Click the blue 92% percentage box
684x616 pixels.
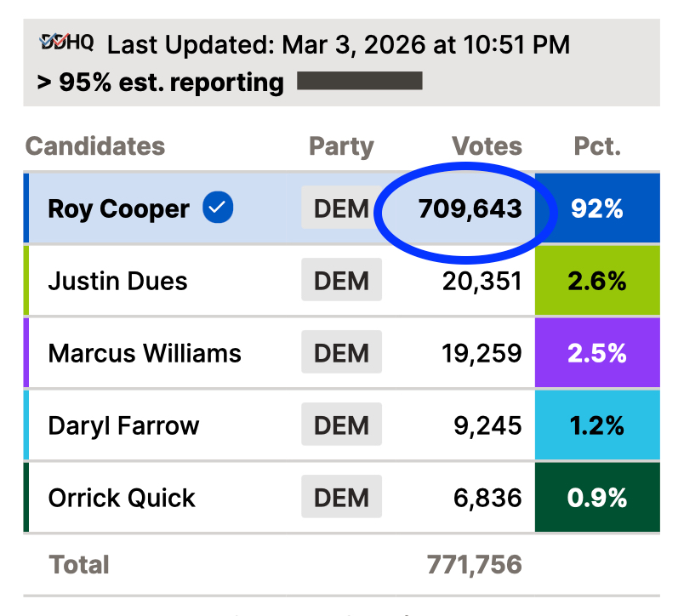(597, 209)
